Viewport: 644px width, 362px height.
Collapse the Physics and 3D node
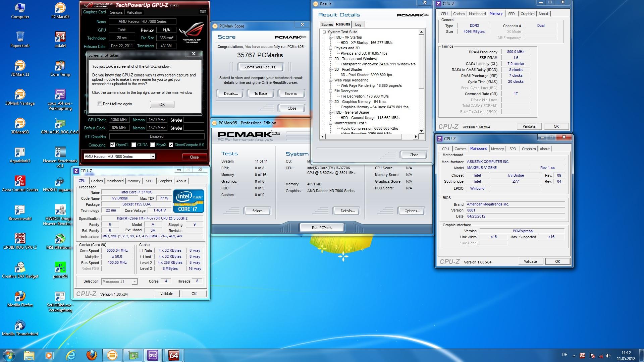(x=331, y=48)
